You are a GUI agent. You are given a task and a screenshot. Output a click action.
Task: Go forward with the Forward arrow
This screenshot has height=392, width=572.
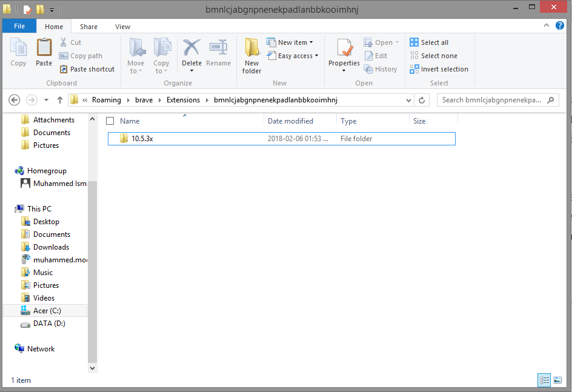coord(32,100)
